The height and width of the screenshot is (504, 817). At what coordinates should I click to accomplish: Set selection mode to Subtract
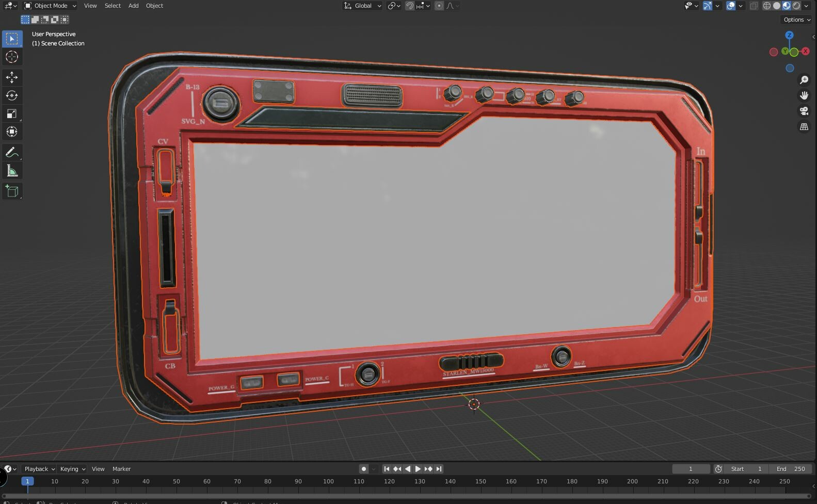click(45, 20)
